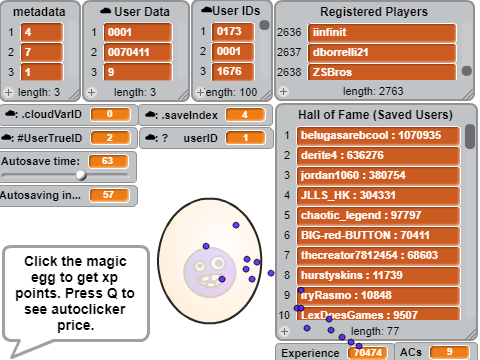This screenshot has width=480, height=360.
Task: Click the Hall of Fame scrollbar thumb
Action: coord(470,136)
